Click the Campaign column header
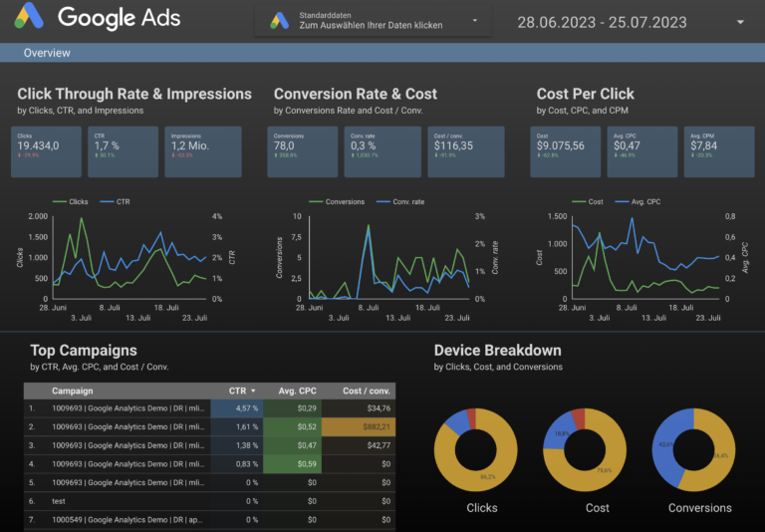The height and width of the screenshot is (532, 765). 72,391
